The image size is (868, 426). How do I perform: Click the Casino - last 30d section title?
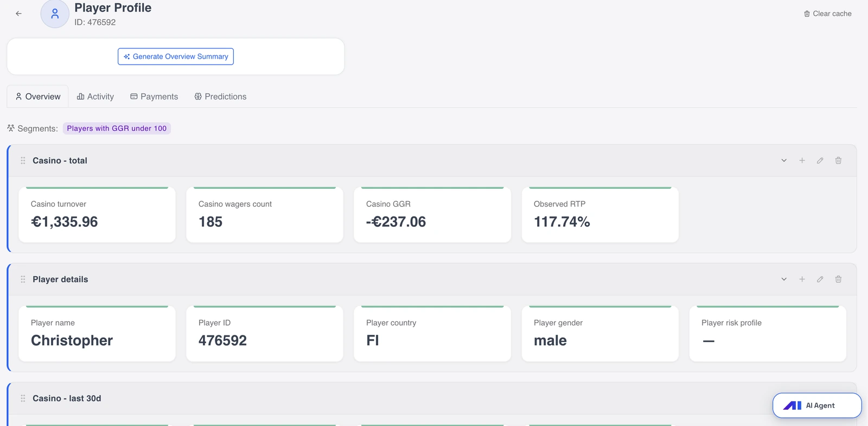point(67,398)
